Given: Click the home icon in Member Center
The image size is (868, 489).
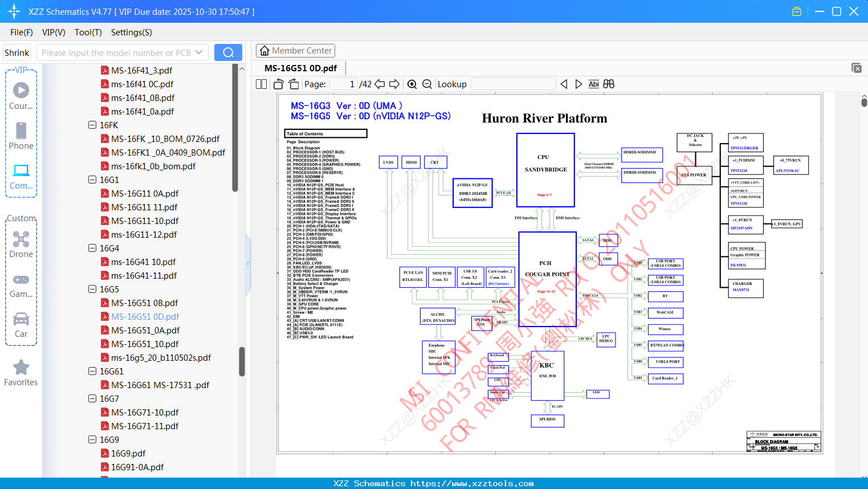Looking at the screenshot, I should click(264, 51).
